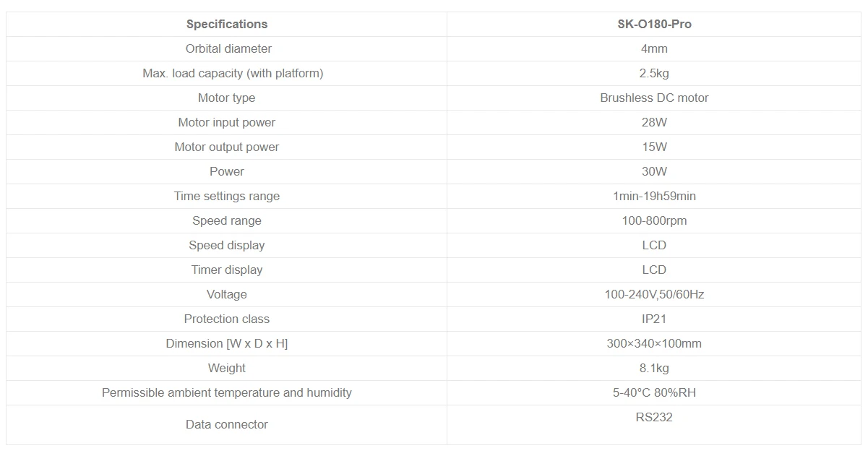Click the Specifications header cell
Image resolution: width=868 pixels, height=456 pixels.
pyautogui.click(x=227, y=24)
